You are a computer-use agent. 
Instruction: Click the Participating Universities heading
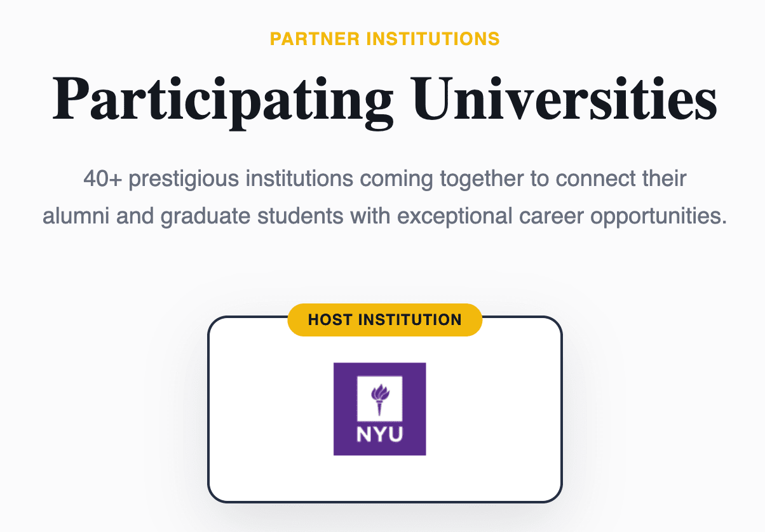385,98
